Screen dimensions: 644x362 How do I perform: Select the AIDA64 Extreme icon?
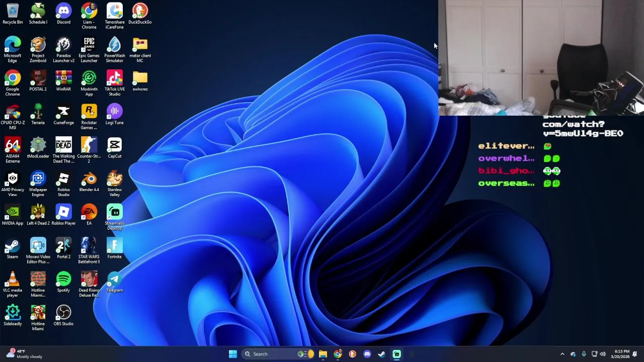click(x=13, y=150)
